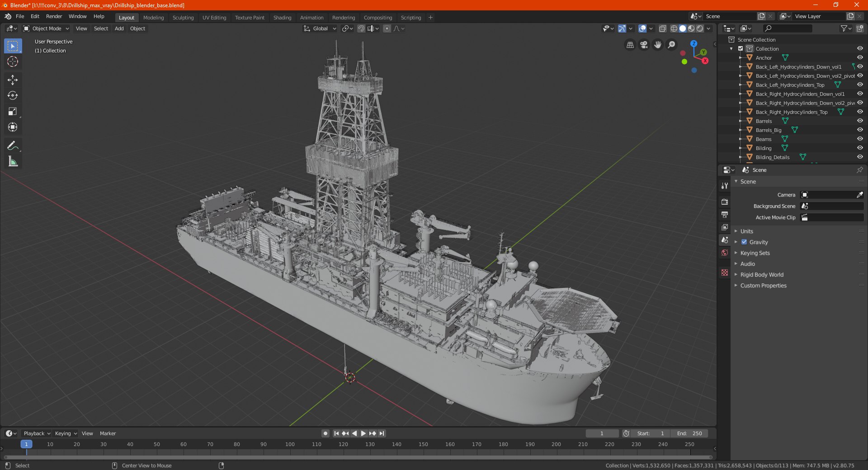The width and height of the screenshot is (868, 470).
Task: Expand the Rigid Body World panel
Action: coord(762,274)
